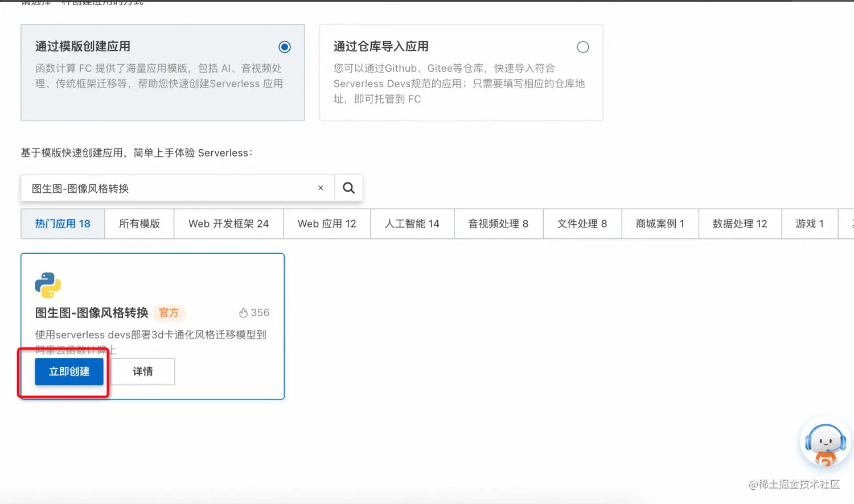Open the 游戏 1 tab

[x=810, y=224]
